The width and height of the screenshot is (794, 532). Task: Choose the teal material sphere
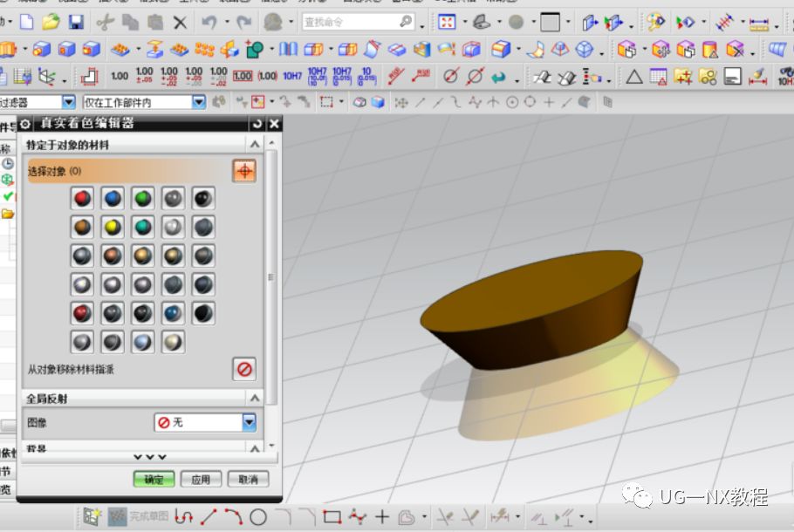[x=143, y=228]
